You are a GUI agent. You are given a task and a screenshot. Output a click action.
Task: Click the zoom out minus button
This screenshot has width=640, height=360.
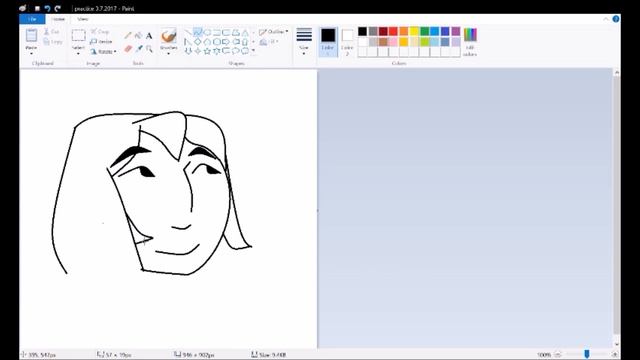(558, 354)
